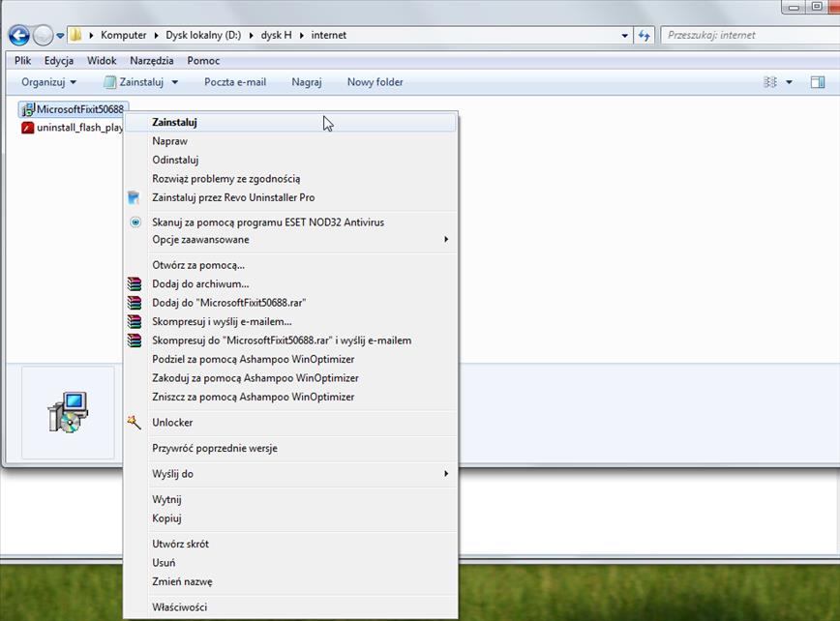Choose Unlocker in the context menu
This screenshot has width=840, height=621.
pos(290,423)
